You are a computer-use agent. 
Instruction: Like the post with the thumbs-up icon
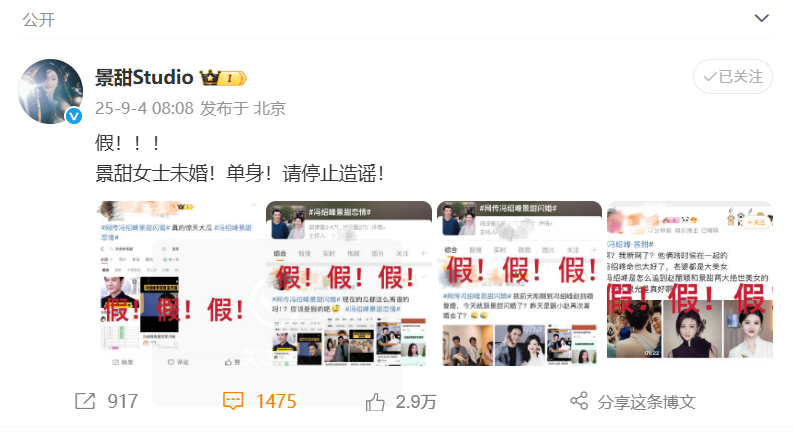(x=375, y=402)
